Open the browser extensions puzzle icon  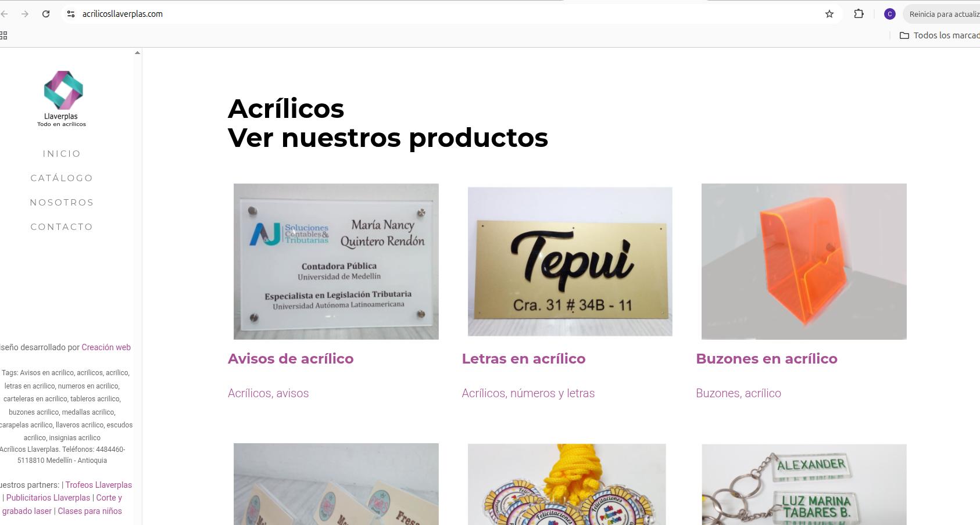[x=859, y=14]
